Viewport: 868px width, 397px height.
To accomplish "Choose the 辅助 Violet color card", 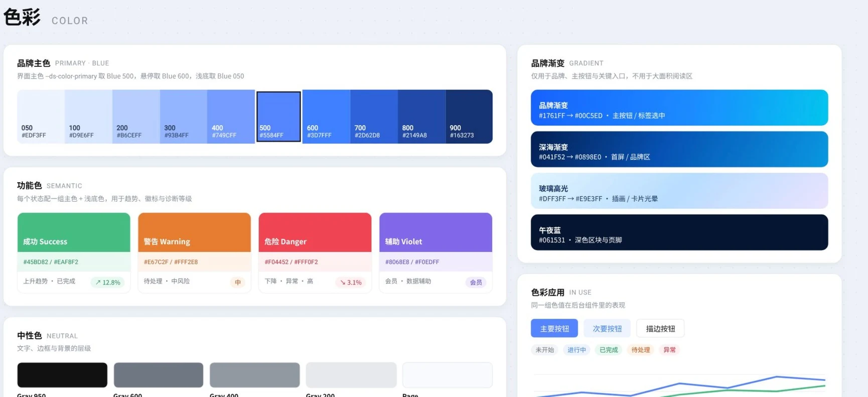I will point(436,252).
